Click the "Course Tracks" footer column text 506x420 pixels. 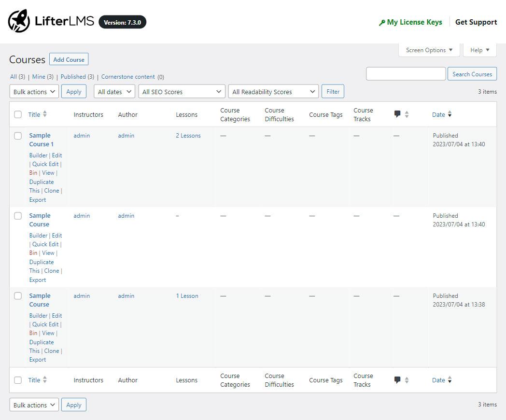click(x=363, y=380)
